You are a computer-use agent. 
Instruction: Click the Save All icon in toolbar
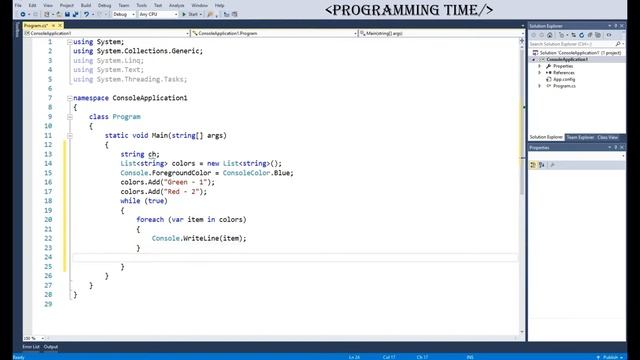tap(75, 14)
